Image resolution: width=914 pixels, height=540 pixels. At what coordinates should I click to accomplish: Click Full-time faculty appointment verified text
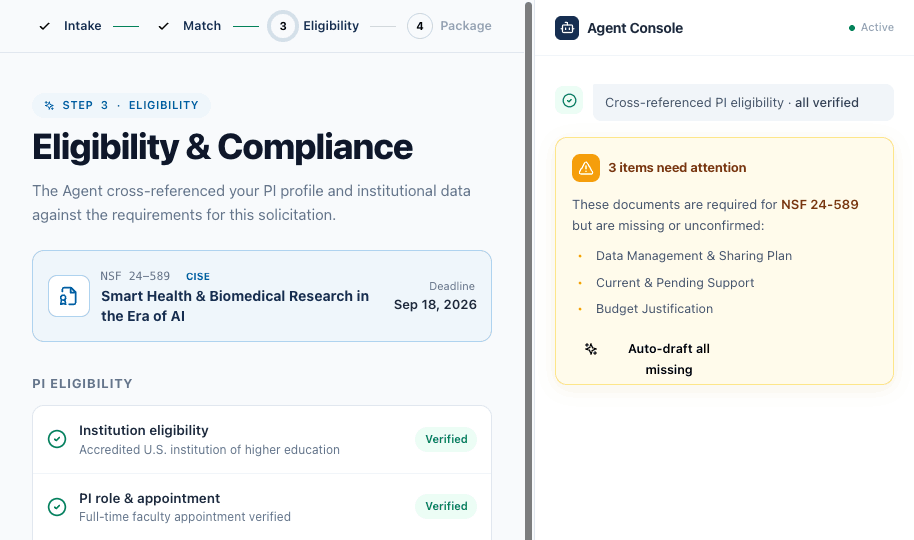tap(185, 517)
